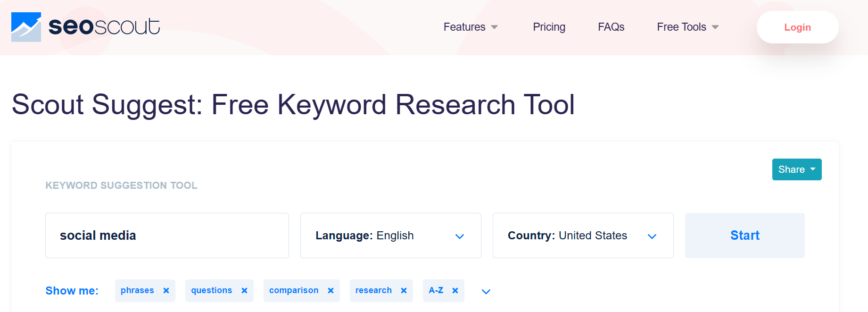Screen dimensions: 868x312
Task: Select the questions tag label
Action: [211, 290]
